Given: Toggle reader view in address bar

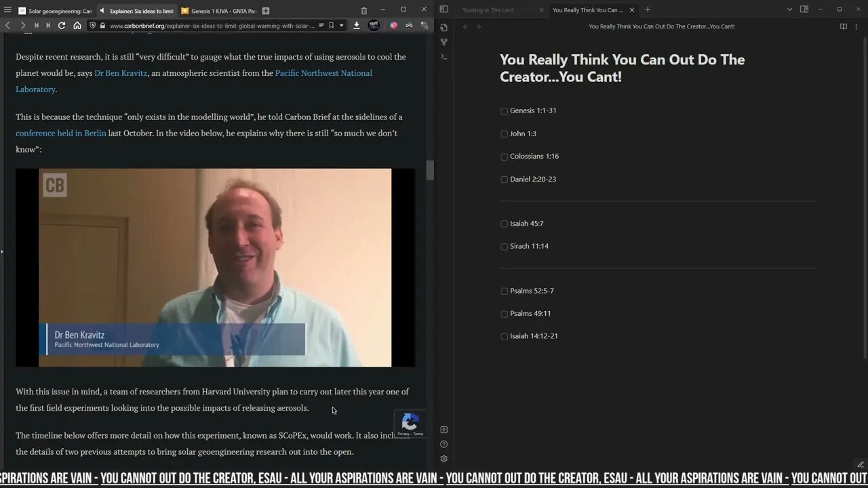Looking at the screenshot, I should coord(321,25).
